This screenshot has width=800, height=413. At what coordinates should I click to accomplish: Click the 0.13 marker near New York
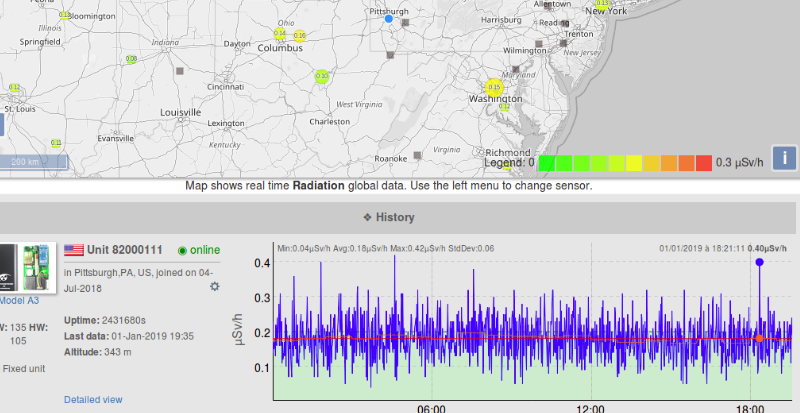(x=601, y=4)
